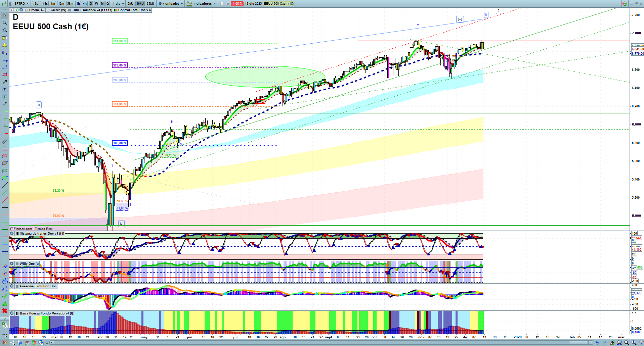Select the arrow cursor tool
This screenshot has width=644, height=346.
tap(5, 15)
